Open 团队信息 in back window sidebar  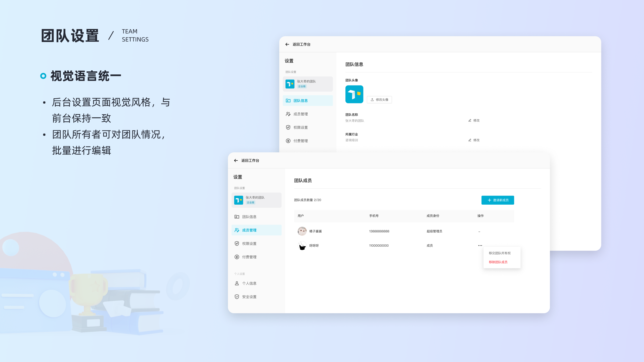click(308, 101)
